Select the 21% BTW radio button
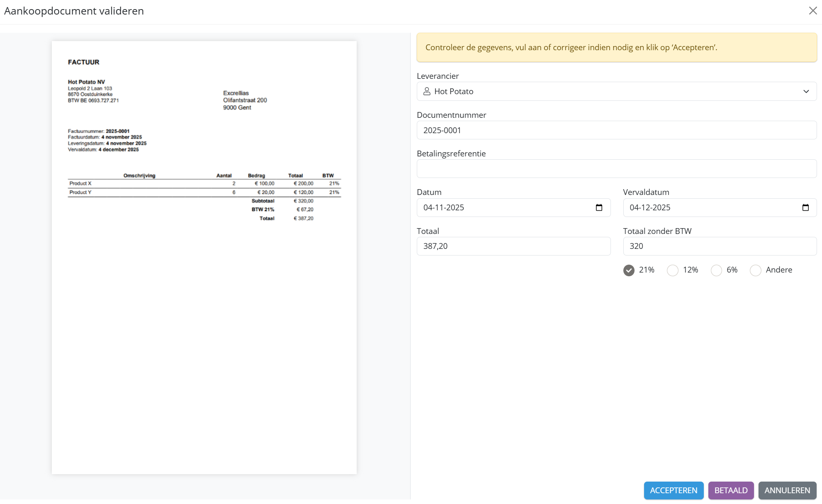Viewport: 822px width, 504px height. (x=629, y=270)
